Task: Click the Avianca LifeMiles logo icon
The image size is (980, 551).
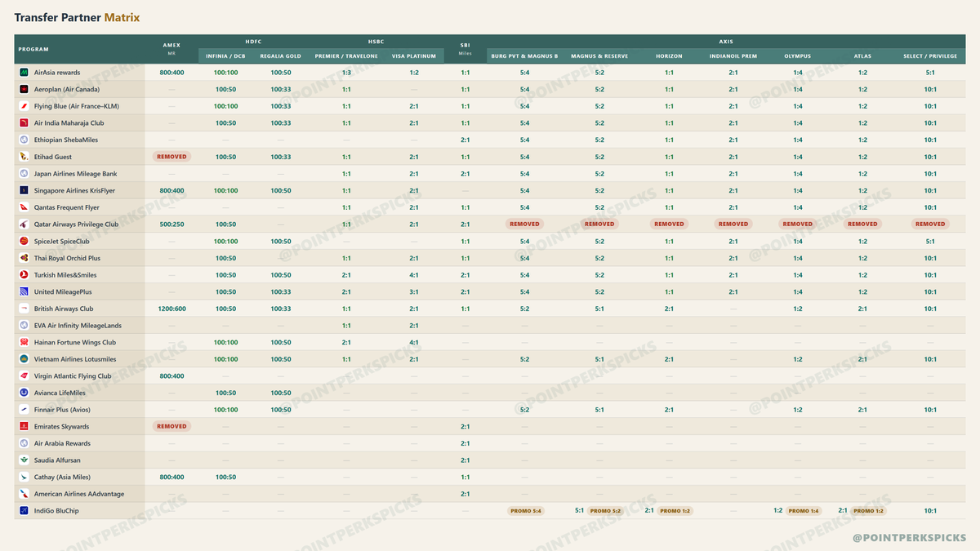Action: click(x=24, y=393)
